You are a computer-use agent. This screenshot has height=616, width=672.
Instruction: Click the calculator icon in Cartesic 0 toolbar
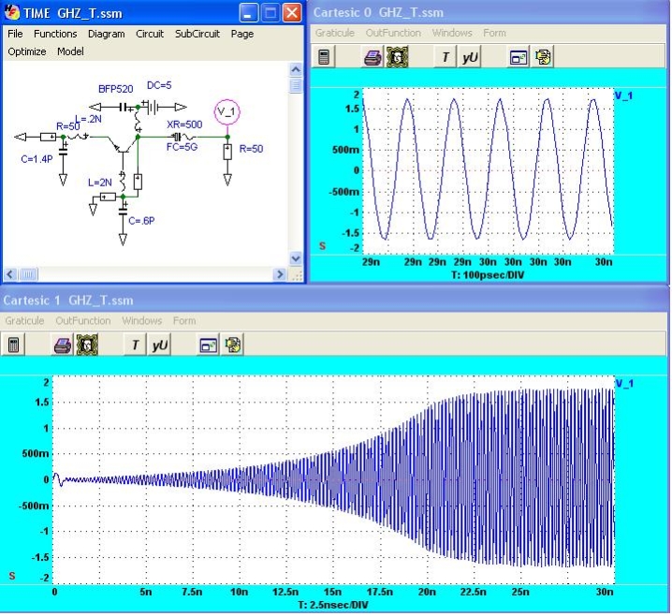(324, 57)
